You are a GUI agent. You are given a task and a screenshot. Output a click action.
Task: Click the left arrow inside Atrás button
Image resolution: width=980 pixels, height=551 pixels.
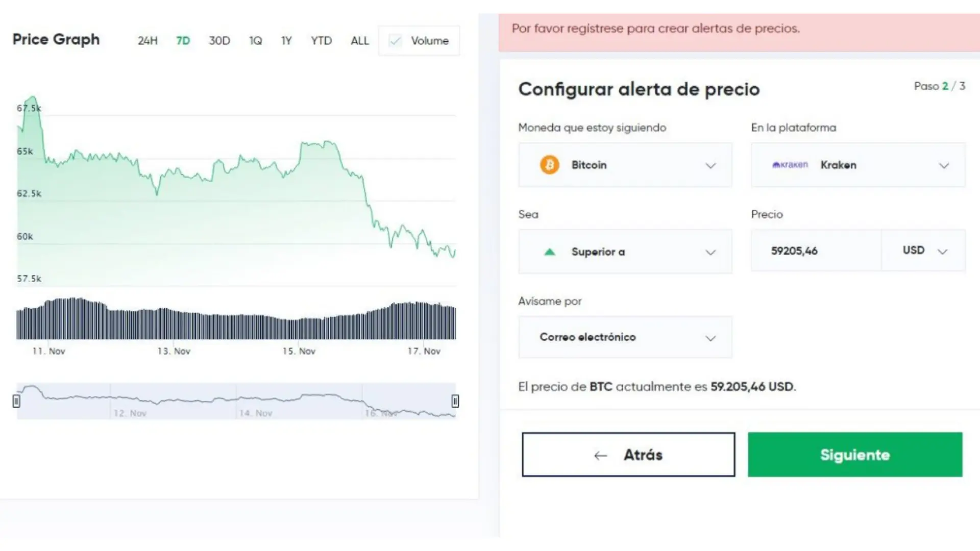600,455
